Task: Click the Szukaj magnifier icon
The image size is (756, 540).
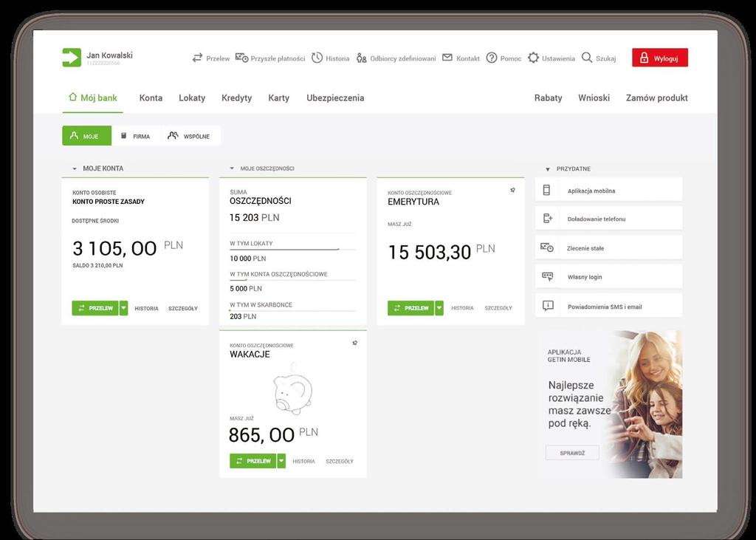Action: pyautogui.click(x=587, y=58)
